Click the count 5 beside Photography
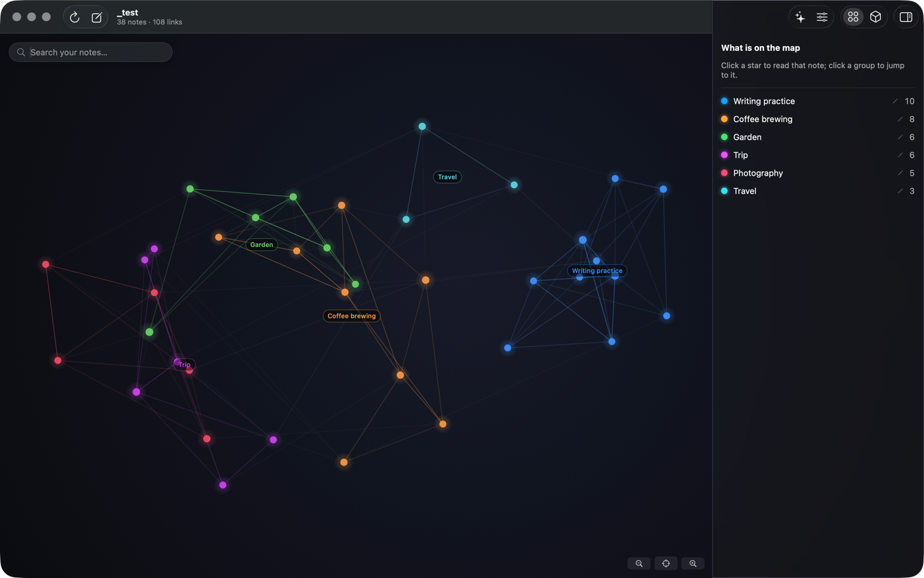Image resolution: width=924 pixels, height=578 pixels. (912, 173)
